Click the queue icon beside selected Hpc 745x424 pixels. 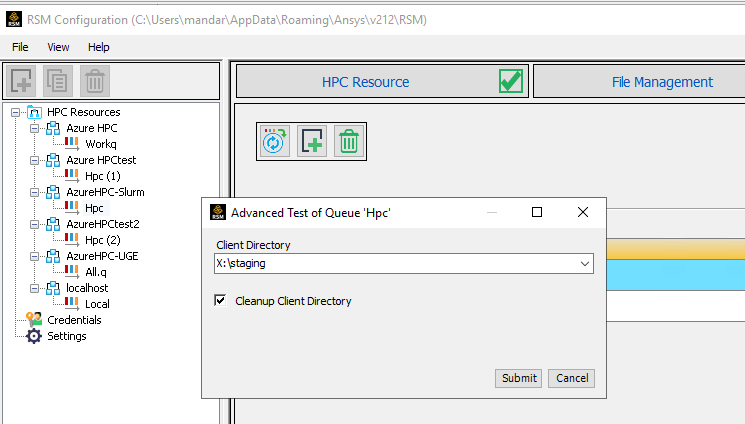pos(72,208)
